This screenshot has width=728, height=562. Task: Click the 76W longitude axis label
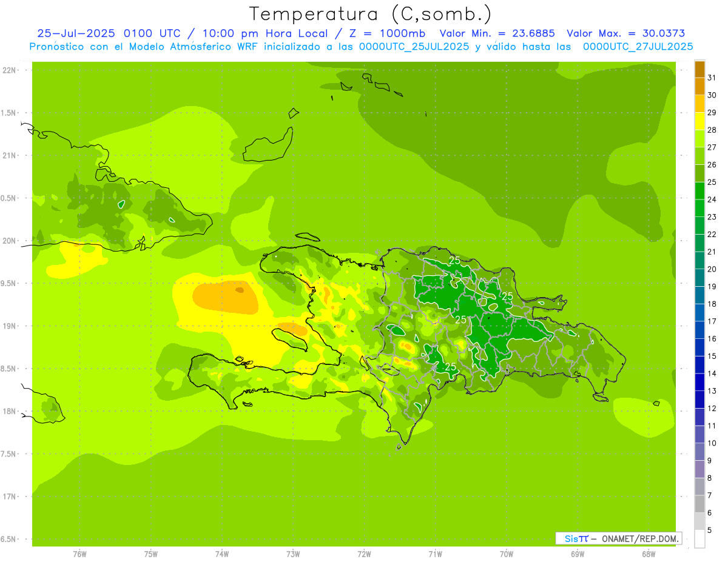(79, 554)
